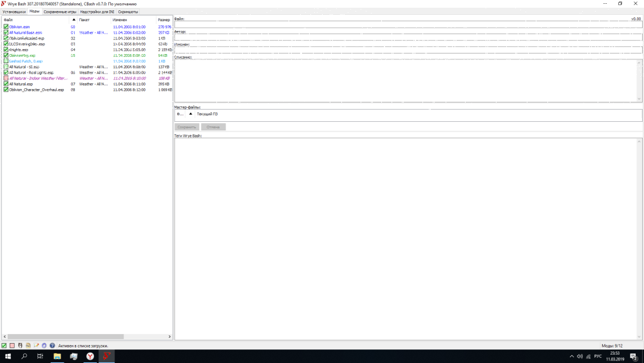The height and width of the screenshot is (363, 644).
Task: Click into the Файл name field
Action: click(x=408, y=25)
